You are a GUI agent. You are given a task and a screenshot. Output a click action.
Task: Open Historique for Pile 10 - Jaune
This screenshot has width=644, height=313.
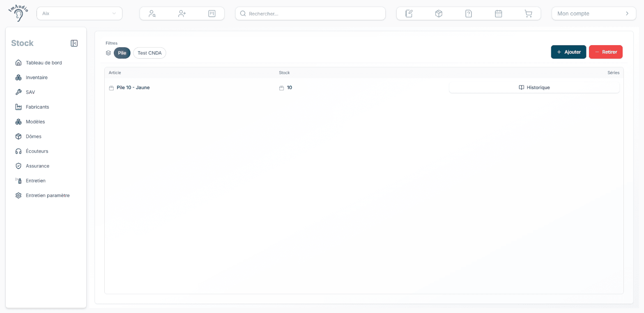coord(534,87)
